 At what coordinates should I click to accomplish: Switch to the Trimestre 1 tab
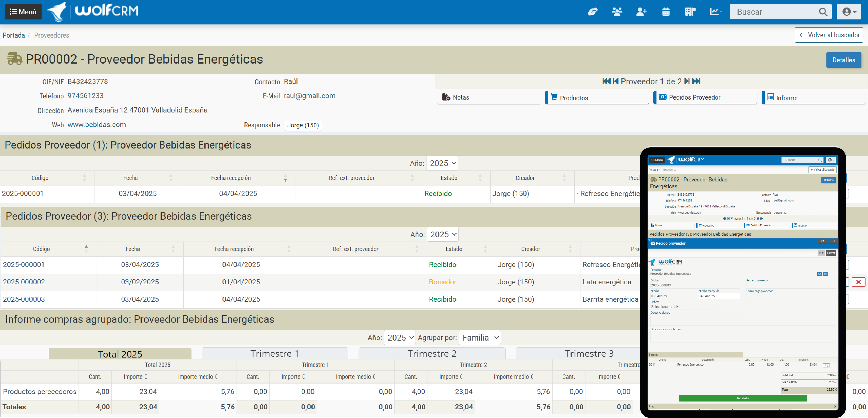[275, 353]
